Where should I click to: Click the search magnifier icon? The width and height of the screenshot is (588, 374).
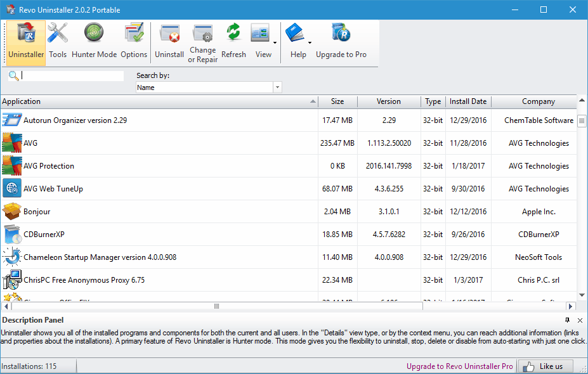click(x=13, y=75)
